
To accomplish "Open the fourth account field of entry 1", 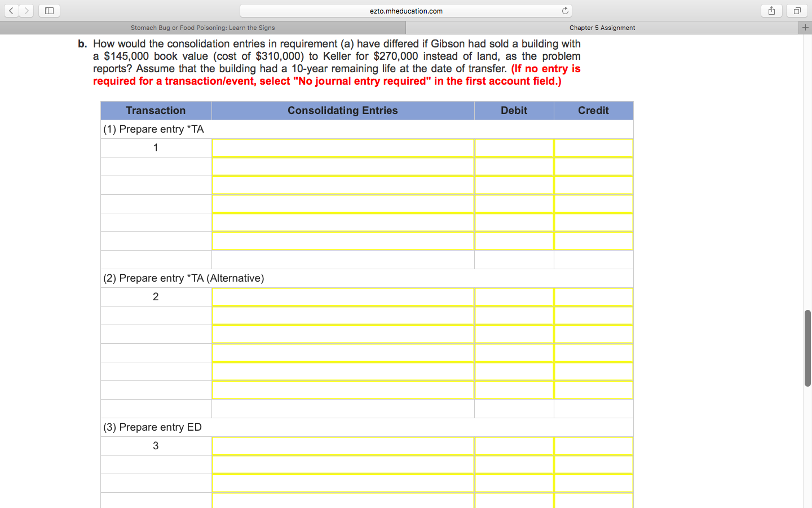I will [x=343, y=204].
